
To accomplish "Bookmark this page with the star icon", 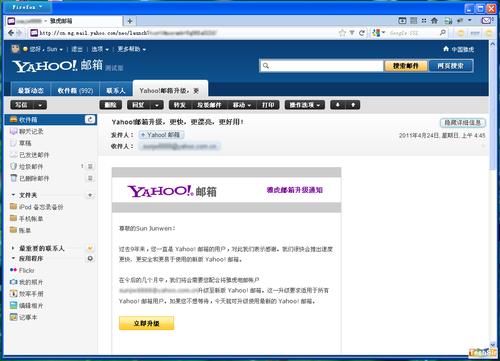I will pyautogui.click(x=342, y=33).
